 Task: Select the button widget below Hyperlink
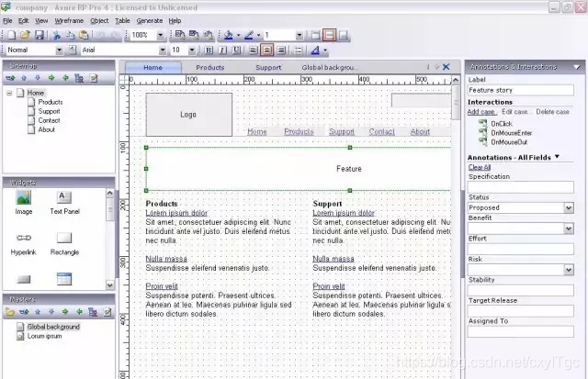pyautogui.click(x=24, y=279)
